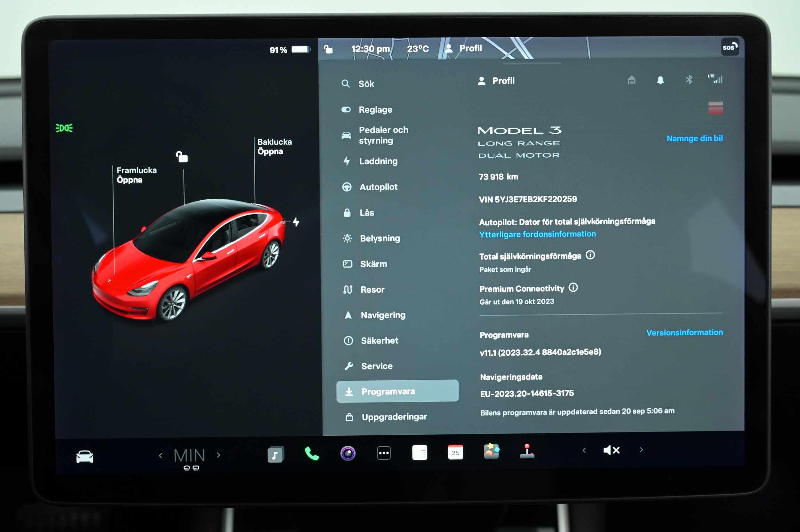The image size is (800, 532).
Task: Open notifications bell icon
Action: pyautogui.click(x=660, y=80)
